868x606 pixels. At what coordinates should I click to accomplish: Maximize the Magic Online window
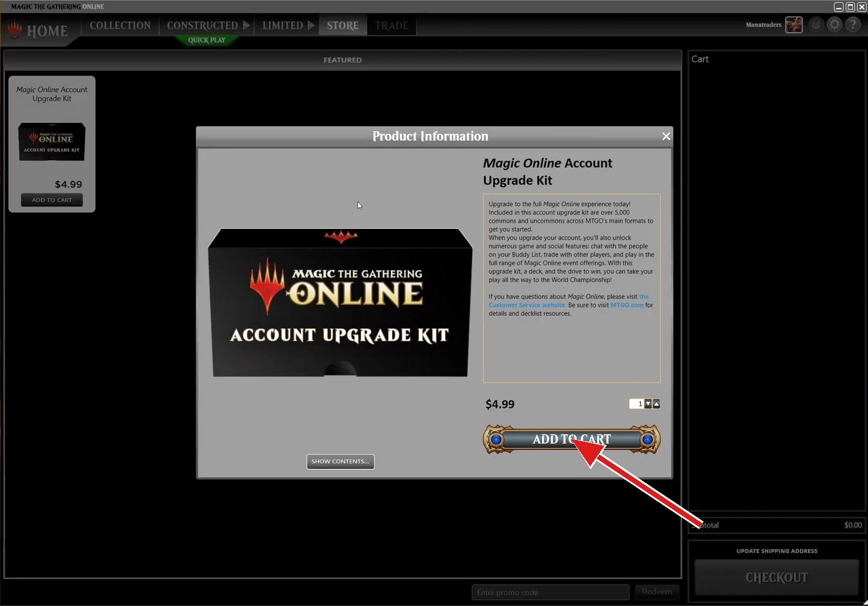(x=850, y=7)
